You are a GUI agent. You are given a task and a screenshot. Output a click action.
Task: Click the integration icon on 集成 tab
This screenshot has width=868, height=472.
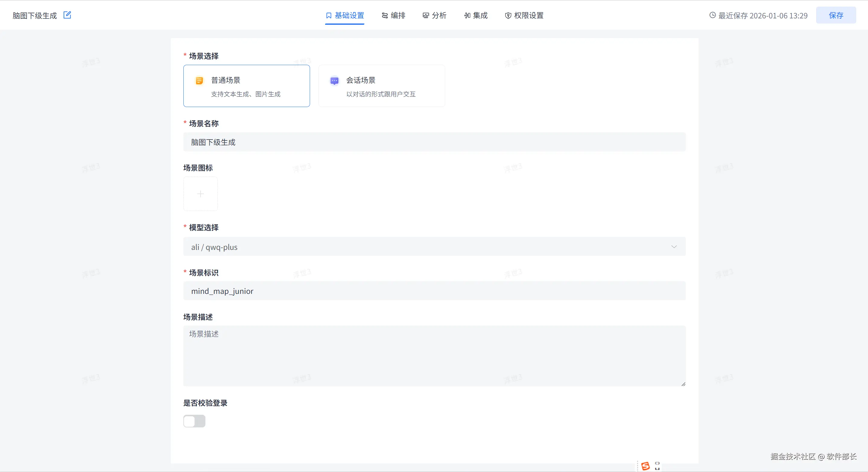[x=467, y=15]
